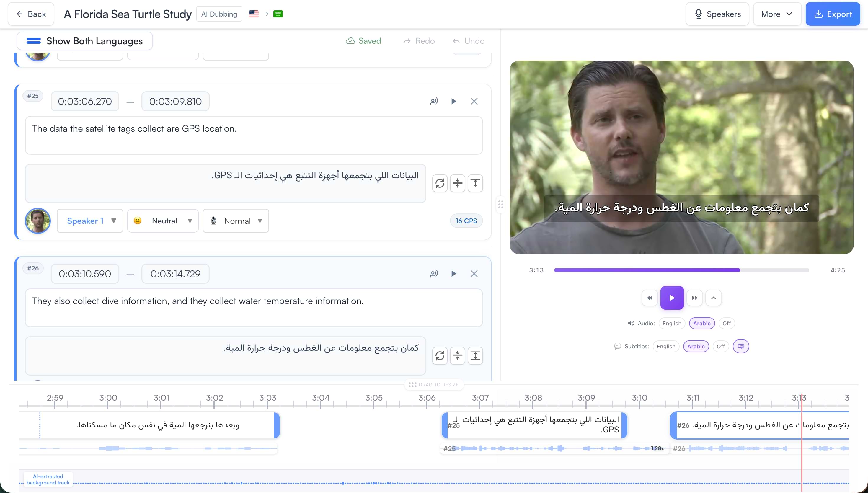
Task: Play segment #25 audio
Action: click(x=454, y=101)
